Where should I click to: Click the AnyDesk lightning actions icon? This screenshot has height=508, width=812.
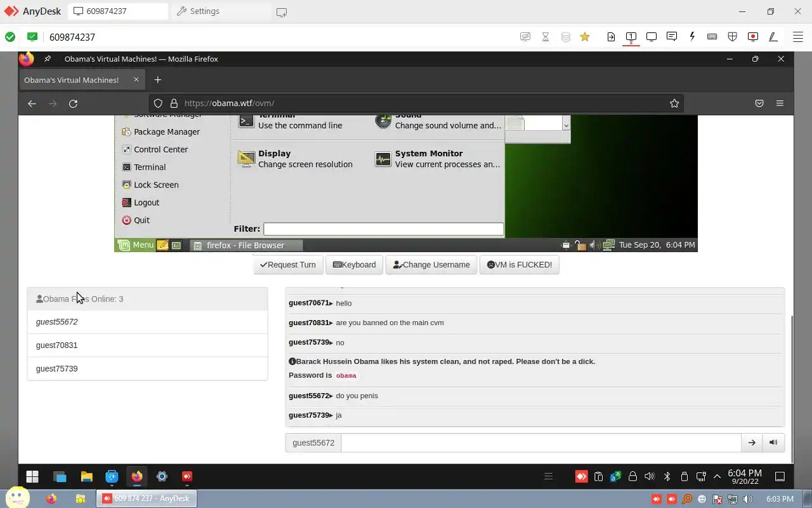(x=692, y=37)
